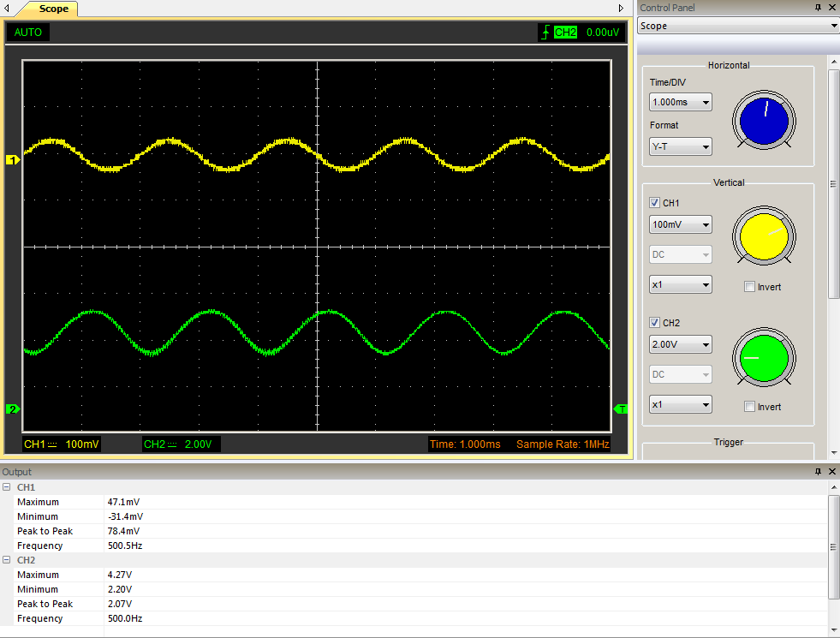Uncheck the CH2 channel checkbox
This screenshot has width=840, height=638.
click(655, 323)
